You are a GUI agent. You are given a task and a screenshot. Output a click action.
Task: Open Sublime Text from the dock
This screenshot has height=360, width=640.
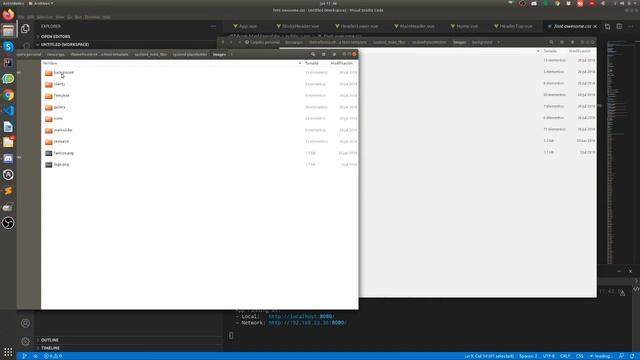8,191
